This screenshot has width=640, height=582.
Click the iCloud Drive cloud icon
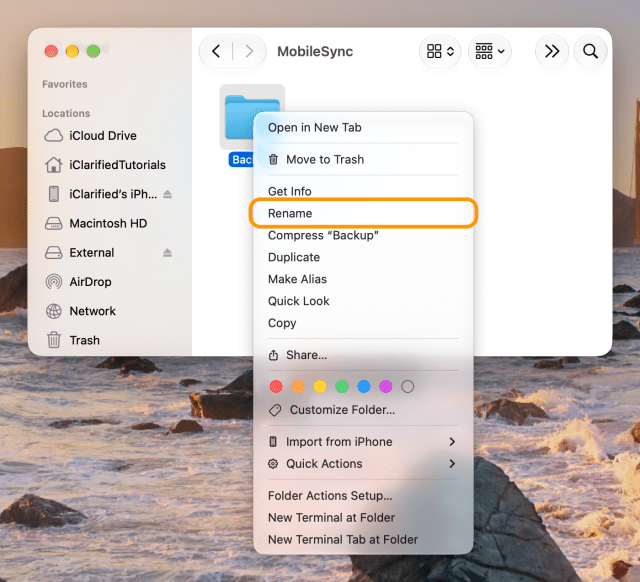pos(53,136)
